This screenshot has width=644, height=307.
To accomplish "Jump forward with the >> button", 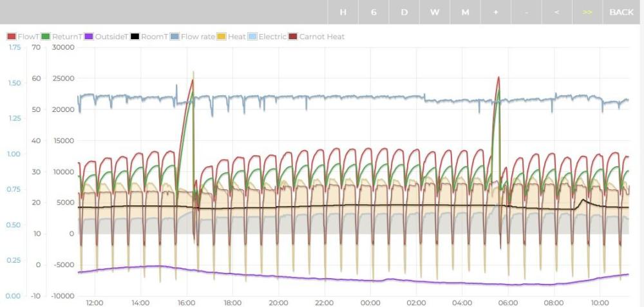I will click(587, 12).
